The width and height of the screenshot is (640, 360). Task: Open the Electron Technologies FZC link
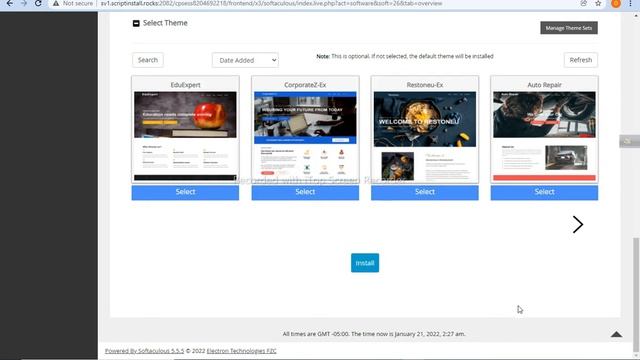coord(241,351)
